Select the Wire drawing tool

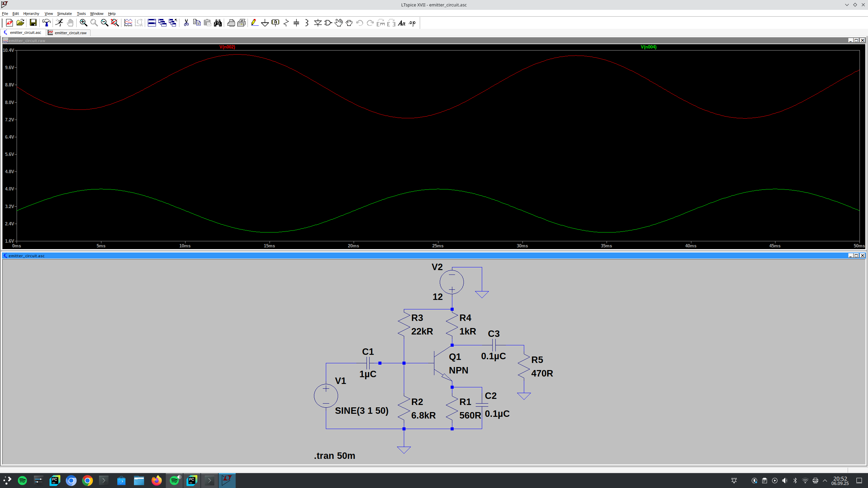point(255,23)
